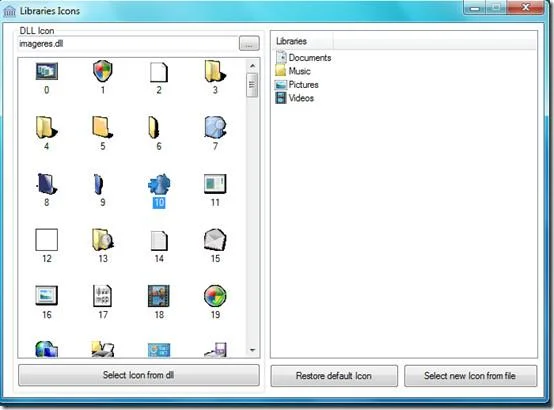This screenshot has width=554, height=410.
Task: Click the icon list scroll up arrow
Action: tap(252, 66)
